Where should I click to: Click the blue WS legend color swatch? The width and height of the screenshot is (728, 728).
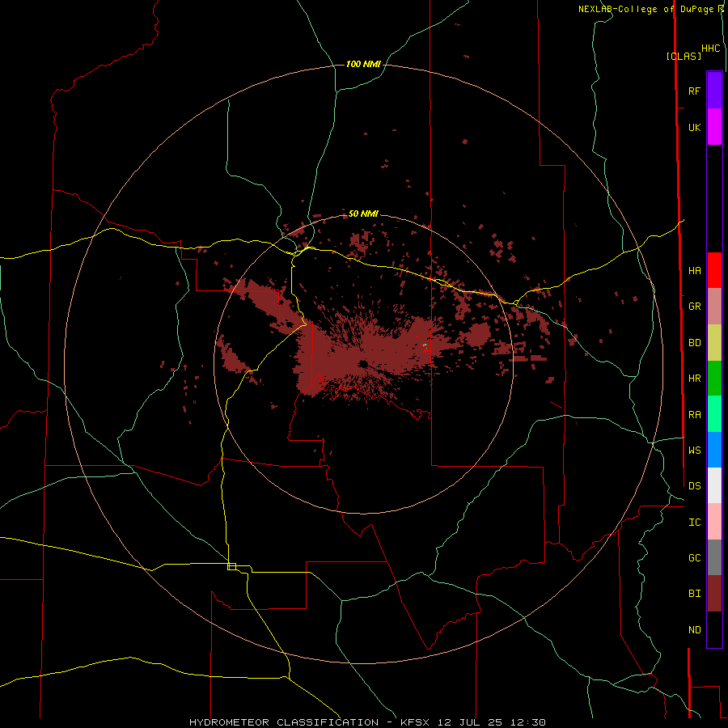click(714, 450)
